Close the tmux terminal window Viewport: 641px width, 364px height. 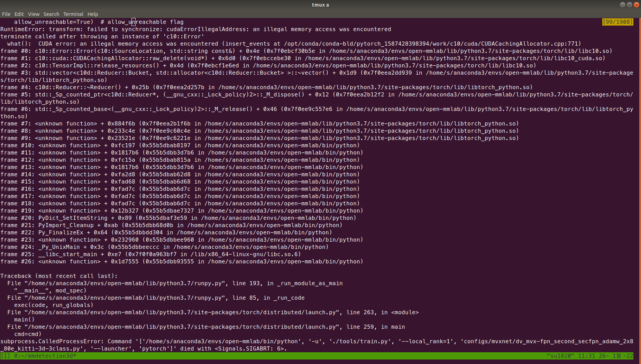(x=636, y=5)
